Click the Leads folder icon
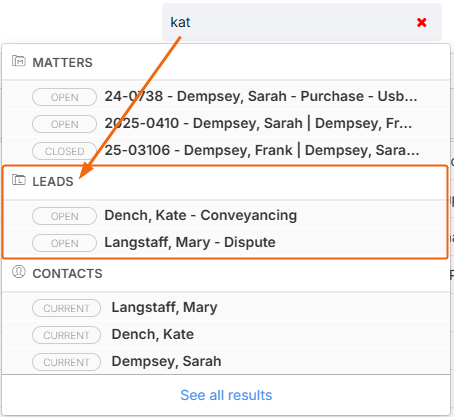Screen dimensions: 454x417 [18, 180]
